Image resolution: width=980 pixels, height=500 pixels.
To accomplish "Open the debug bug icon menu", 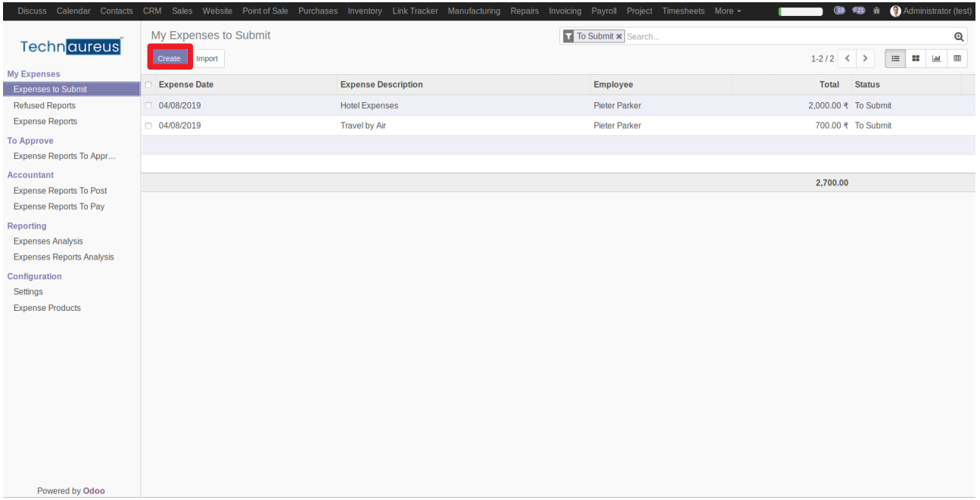I will point(876,11).
